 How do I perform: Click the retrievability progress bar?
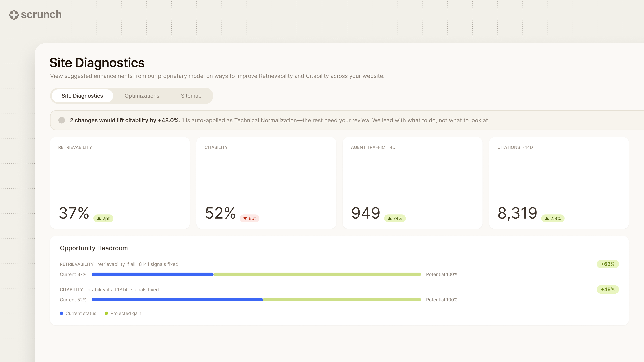256,274
